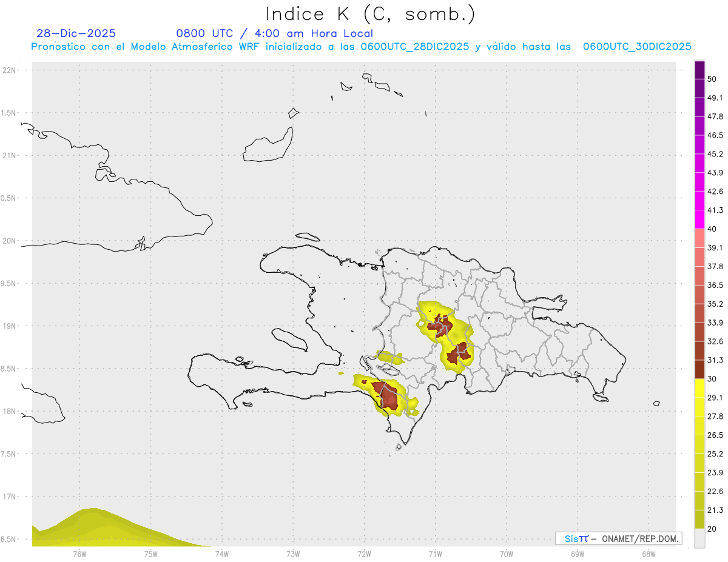Image resolution: width=728 pixels, height=562 pixels.
Task: Click the '0800 UTC / 4:00 am Hora Local' time label
Action: click(x=274, y=33)
